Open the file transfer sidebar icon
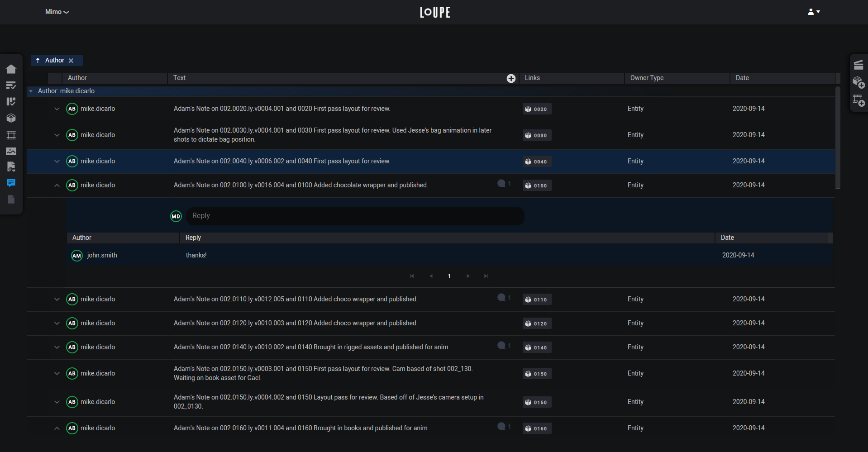 click(x=11, y=167)
